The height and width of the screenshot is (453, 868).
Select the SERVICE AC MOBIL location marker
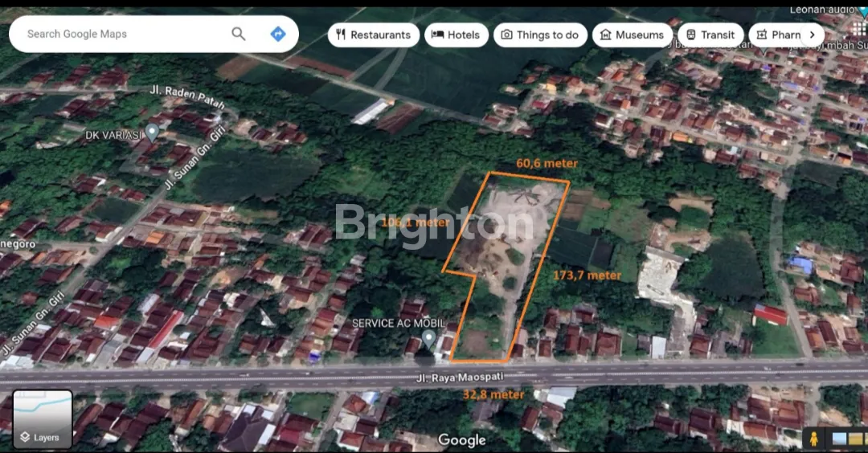[429, 338]
